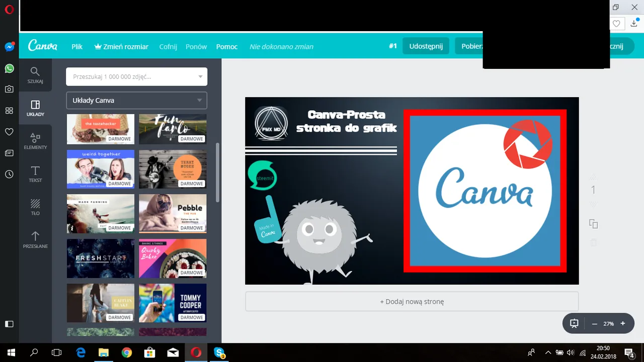This screenshot has width=644, height=362.
Task: Open Opera downloads arrow icon
Action: (x=633, y=24)
